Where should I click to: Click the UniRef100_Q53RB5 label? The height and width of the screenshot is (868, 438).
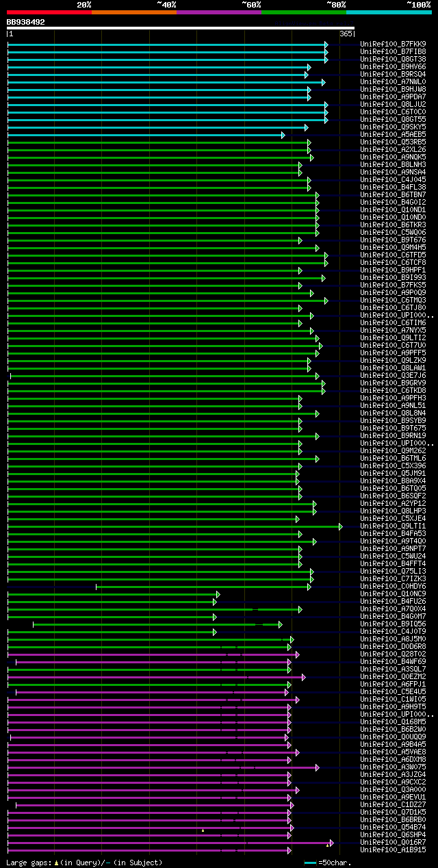pos(393,142)
